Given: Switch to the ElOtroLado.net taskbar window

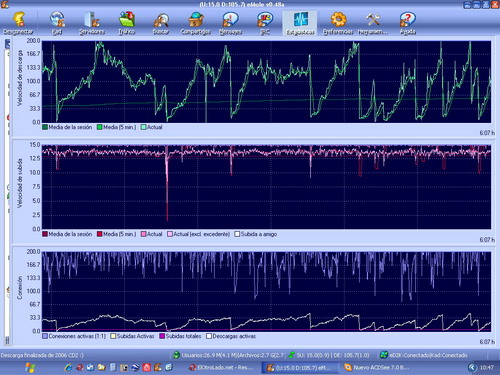Looking at the screenshot, I should pos(221,367).
